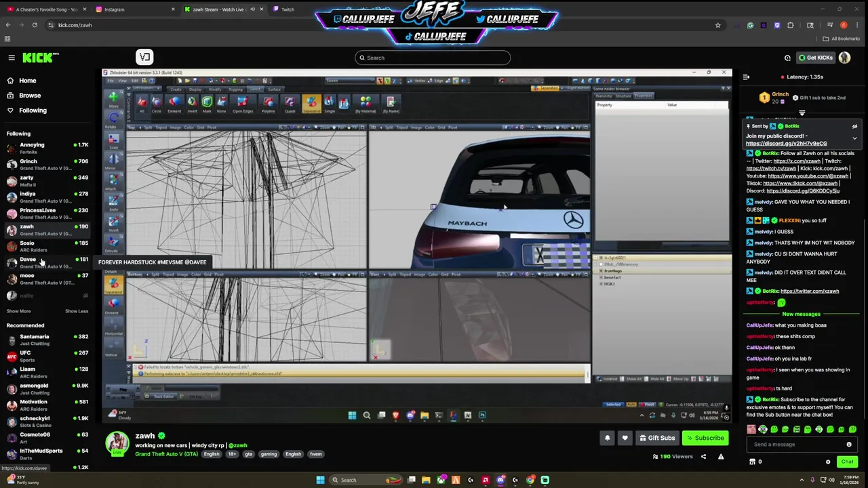Toggle the DBdc_500memory node checkbox

[601, 264]
